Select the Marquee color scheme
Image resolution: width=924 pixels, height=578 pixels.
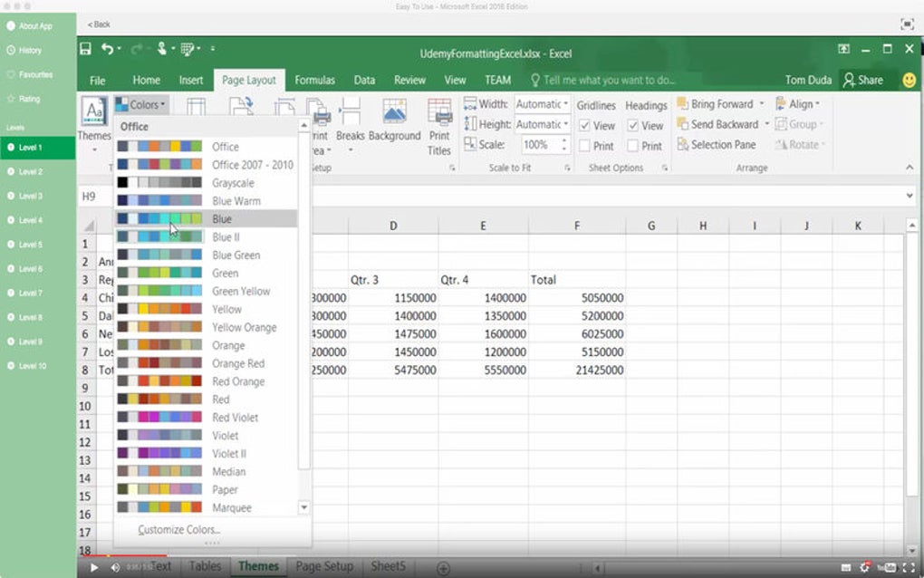coord(206,507)
